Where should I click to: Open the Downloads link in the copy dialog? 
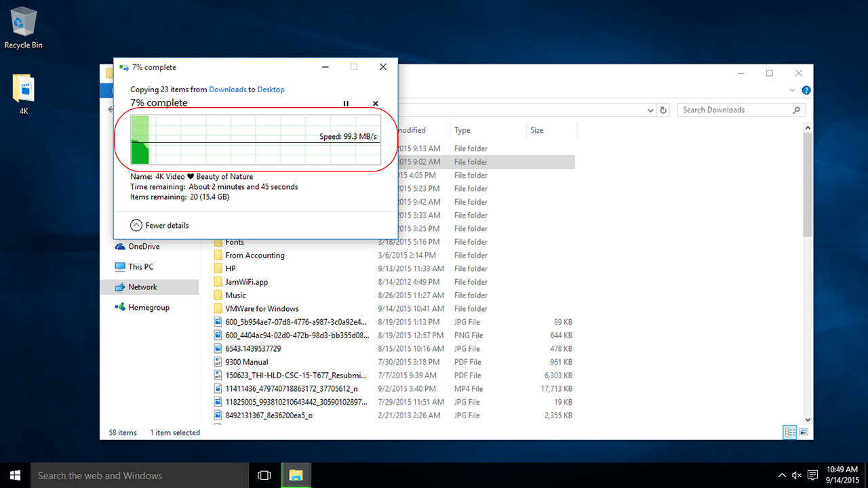coord(227,89)
